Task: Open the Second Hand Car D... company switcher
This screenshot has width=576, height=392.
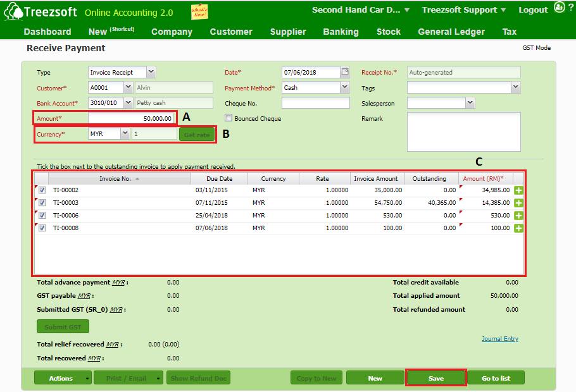Action: pyautogui.click(x=360, y=10)
